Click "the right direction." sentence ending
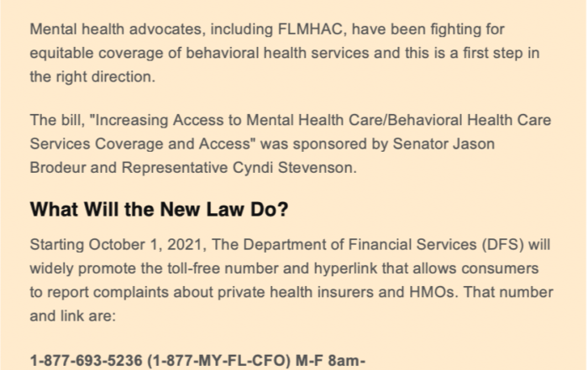 pos(92,77)
